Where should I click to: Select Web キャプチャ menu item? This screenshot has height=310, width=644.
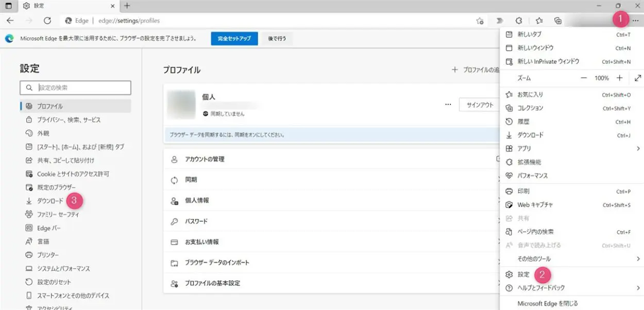click(572, 205)
